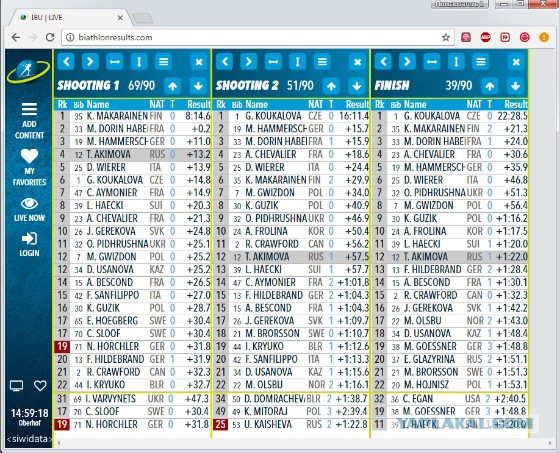This screenshot has width=559, height=453.
Task: Move Finish list down with arrow
Action: pos(516,86)
